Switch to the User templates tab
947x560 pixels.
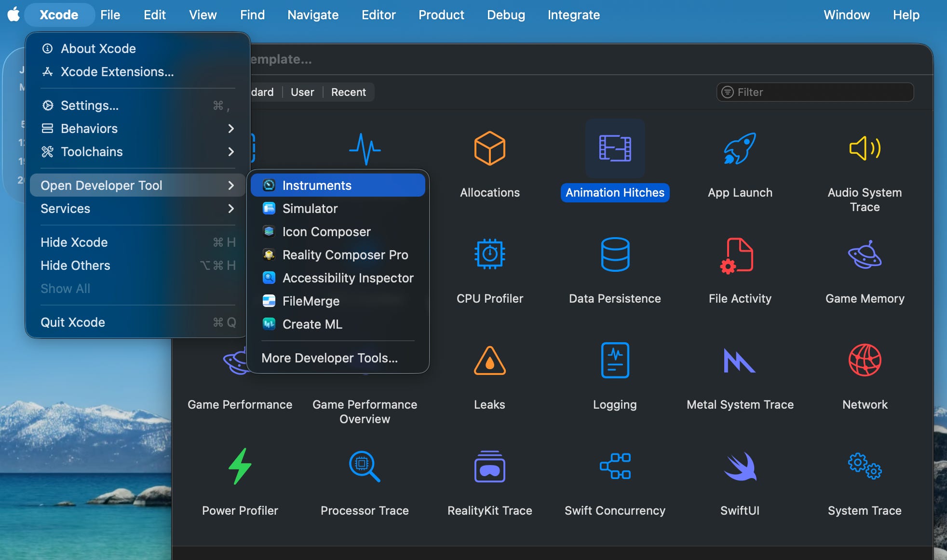coord(302,92)
